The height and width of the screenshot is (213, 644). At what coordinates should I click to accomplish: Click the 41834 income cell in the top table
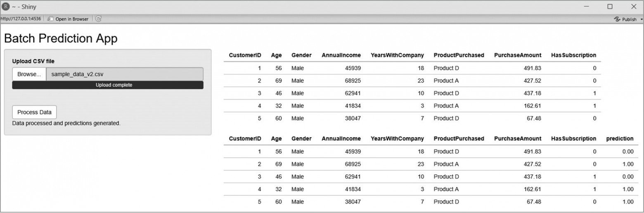coord(353,106)
